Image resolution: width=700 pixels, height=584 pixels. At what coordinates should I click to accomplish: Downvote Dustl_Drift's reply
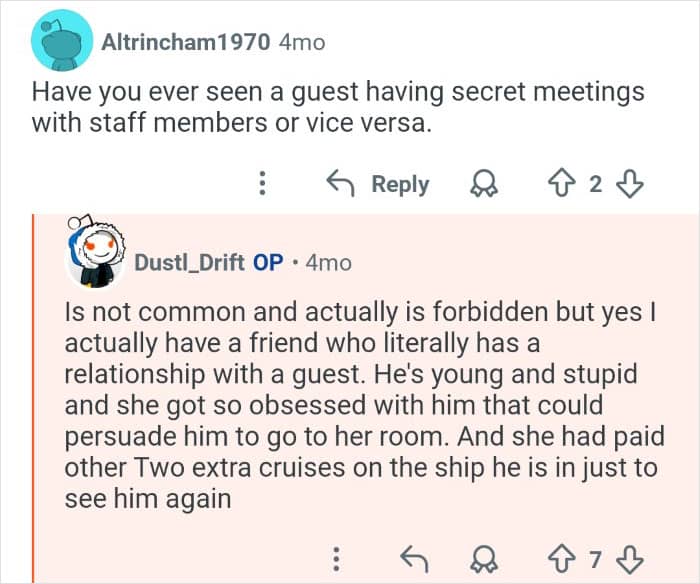[x=632, y=556]
